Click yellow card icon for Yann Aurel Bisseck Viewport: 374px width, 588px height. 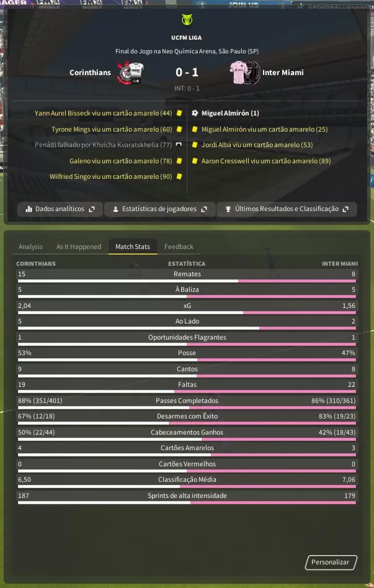(x=179, y=113)
